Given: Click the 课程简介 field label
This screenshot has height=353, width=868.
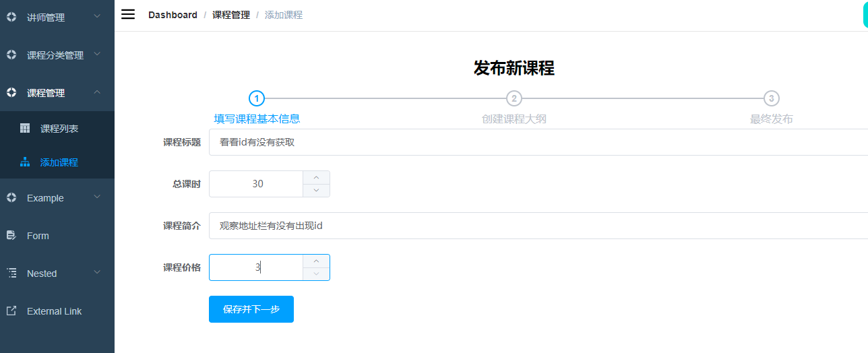Looking at the screenshot, I should point(182,226).
